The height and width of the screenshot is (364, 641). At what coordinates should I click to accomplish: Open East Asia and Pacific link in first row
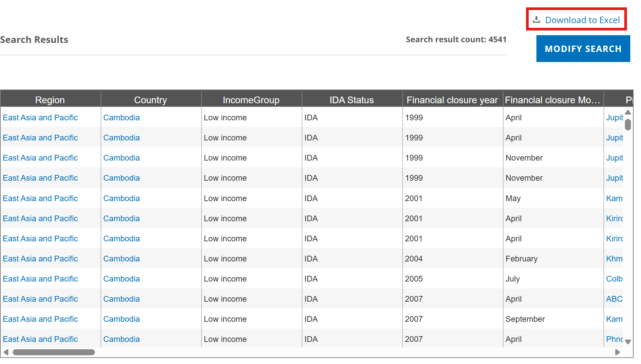point(40,118)
